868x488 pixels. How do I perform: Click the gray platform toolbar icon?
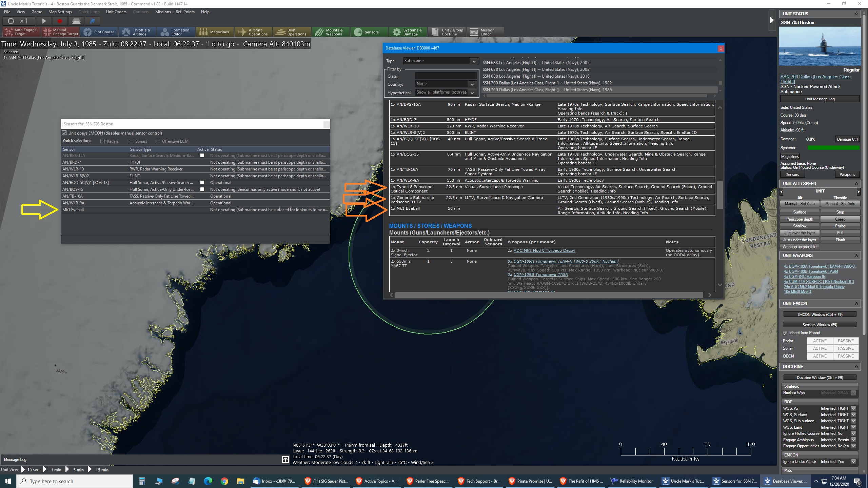(x=76, y=21)
